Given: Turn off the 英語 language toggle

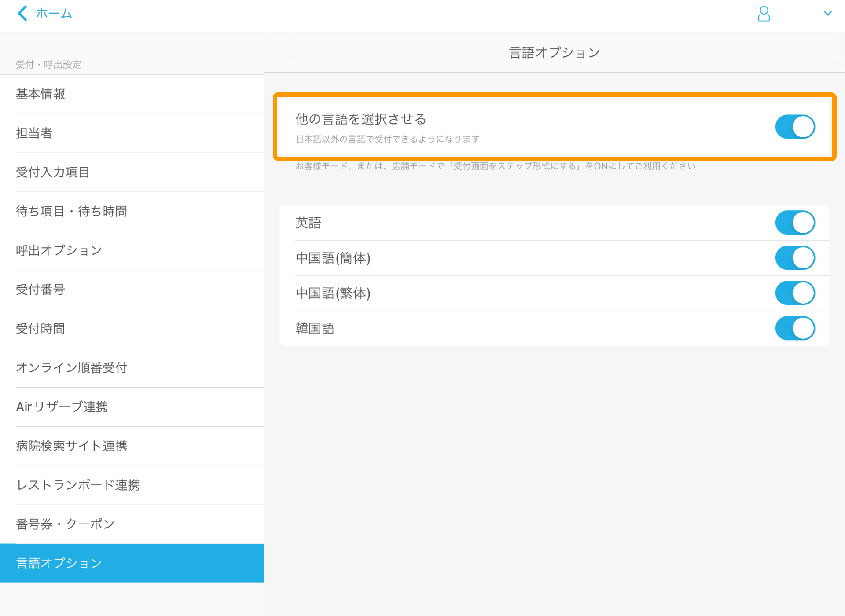Looking at the screenshot, I should click(x=794, y=222).
